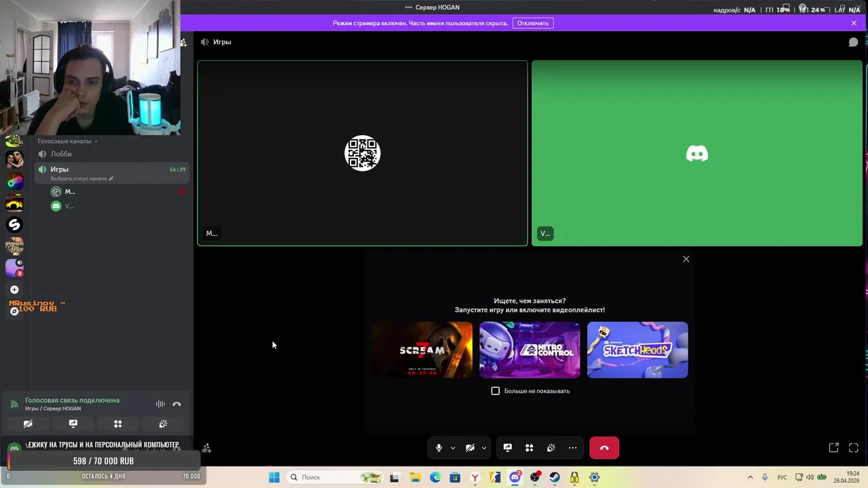Select the Игры voice channel
Image resolution: width=868 pixels, height=488 pixels.
pos(112,173)
